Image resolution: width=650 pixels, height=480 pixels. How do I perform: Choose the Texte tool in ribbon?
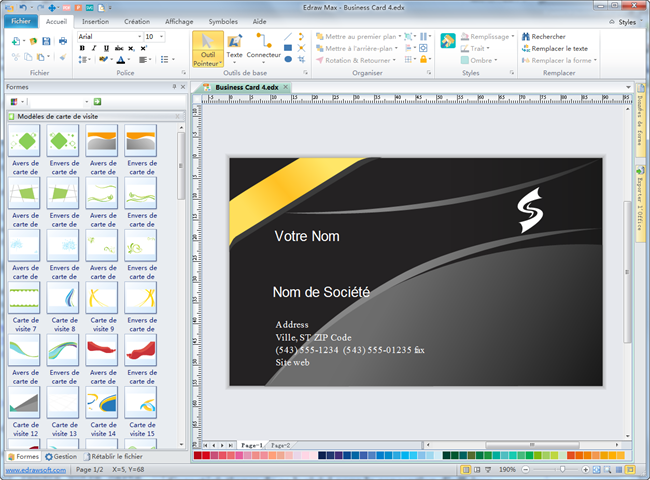pyautogui.click(x=234, y=47)
